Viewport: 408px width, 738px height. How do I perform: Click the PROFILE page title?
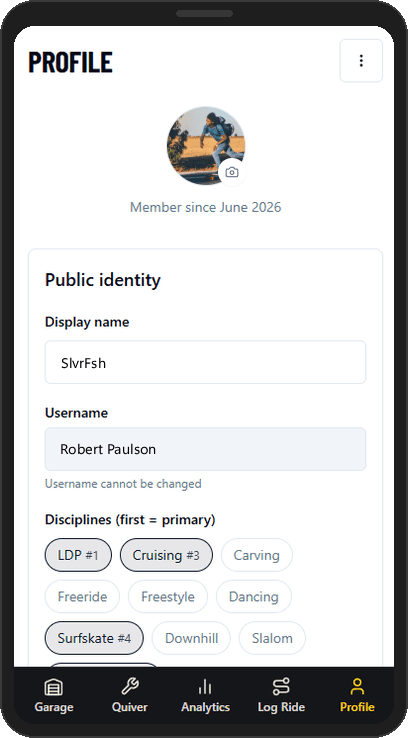[71, 62]
